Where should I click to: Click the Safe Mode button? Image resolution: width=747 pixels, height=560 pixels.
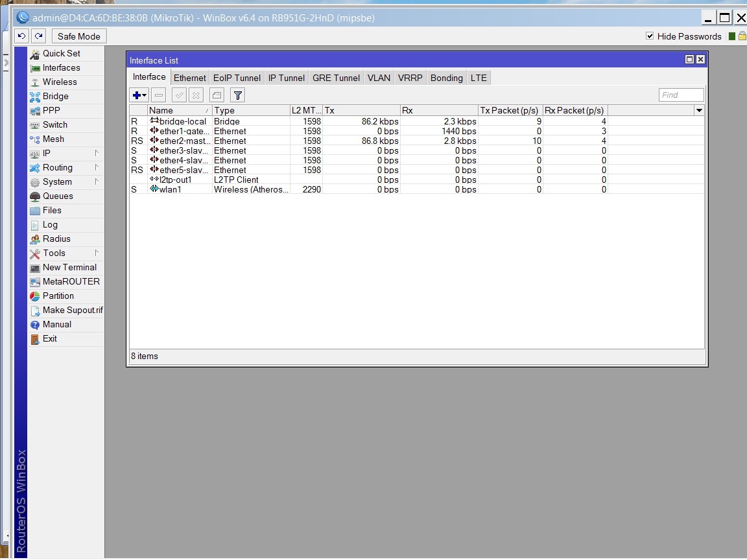(x=78, y=36)
